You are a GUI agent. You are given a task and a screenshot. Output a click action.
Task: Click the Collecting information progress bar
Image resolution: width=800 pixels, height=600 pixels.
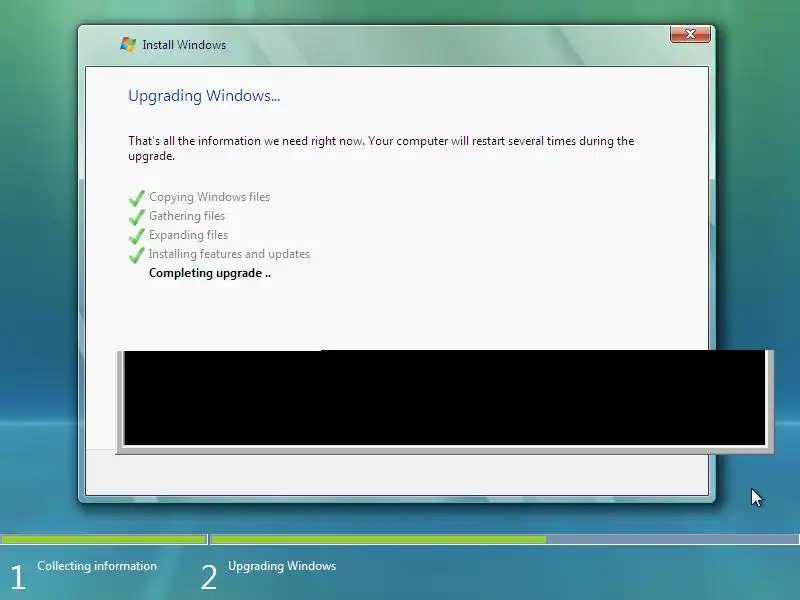point(104,539)
